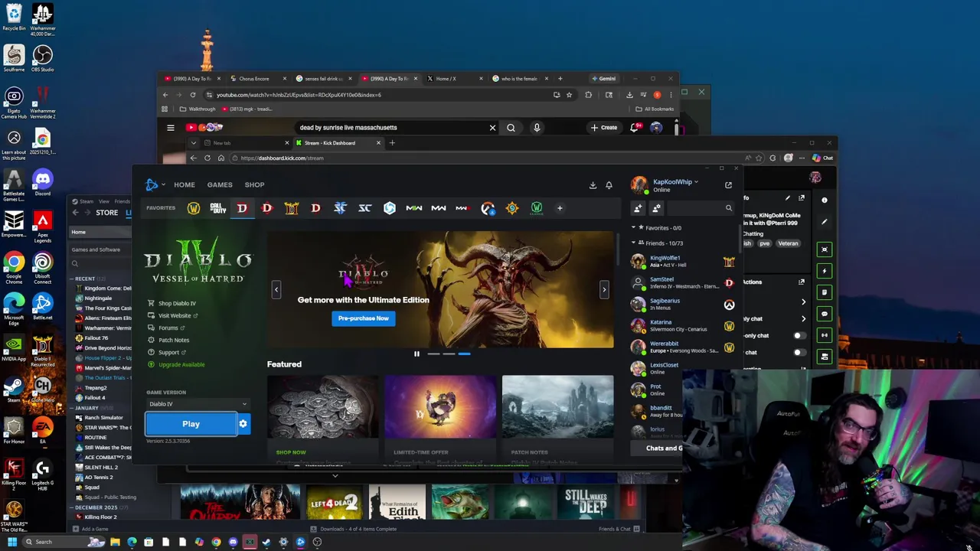Image resolution: width=980 pixels, height=551 pixels.
Task: Open Shop Diablo IV link
Action: click(176, 304)
